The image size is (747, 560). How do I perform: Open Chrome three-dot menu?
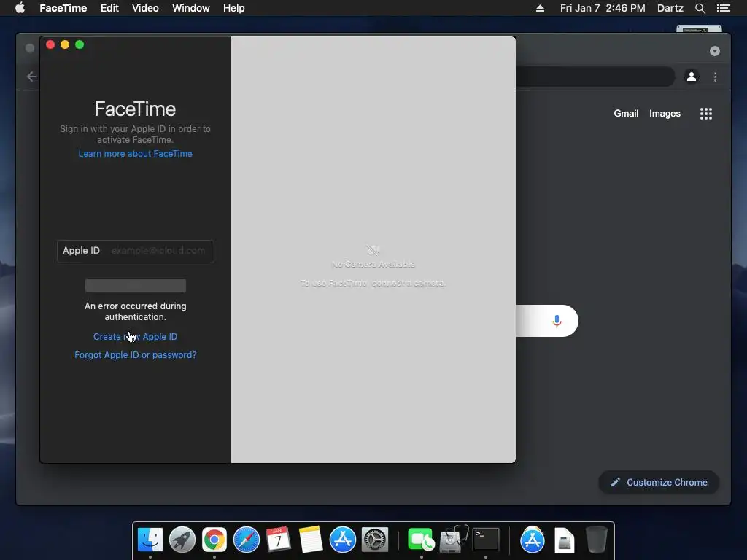pyautogui.click(x=715, y=77)
